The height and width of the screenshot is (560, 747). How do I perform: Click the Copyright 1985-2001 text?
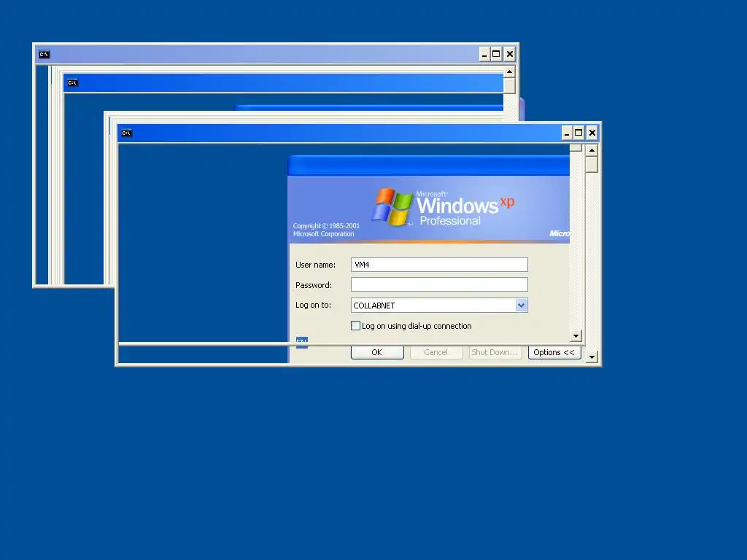coord(326,226)
